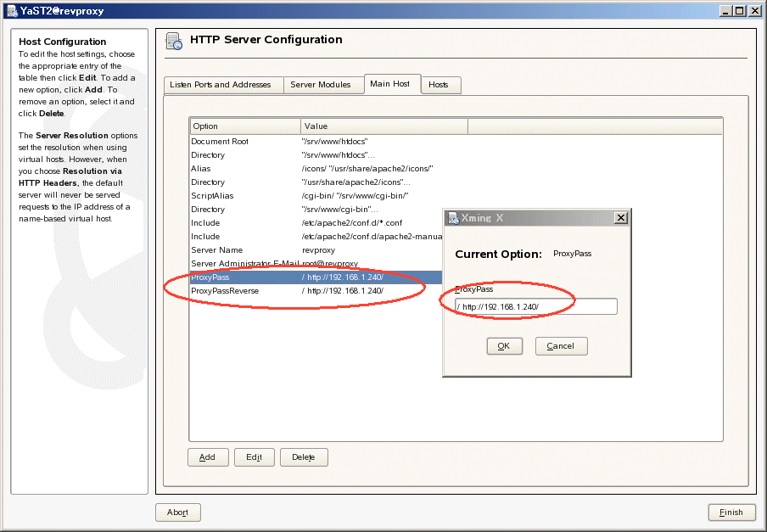Image resolution: width=767 pixels, height=532 pixels.
Task: Click the "/srv/www/htdocs" Document Root value
Action: pos(334,142)
